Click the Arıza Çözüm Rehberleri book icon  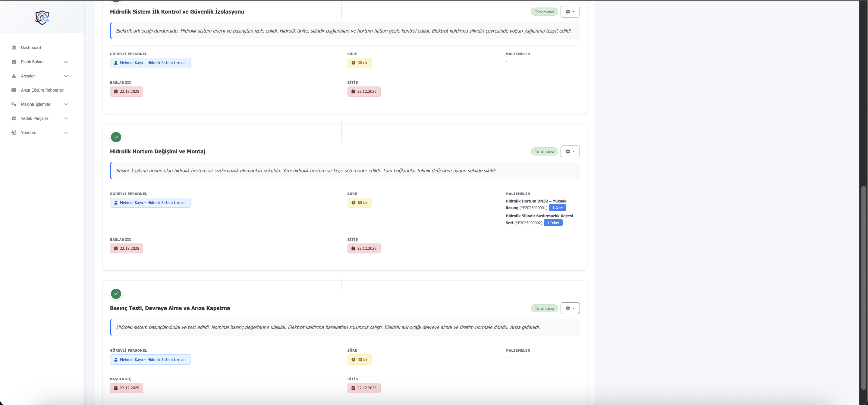[14, 90]
